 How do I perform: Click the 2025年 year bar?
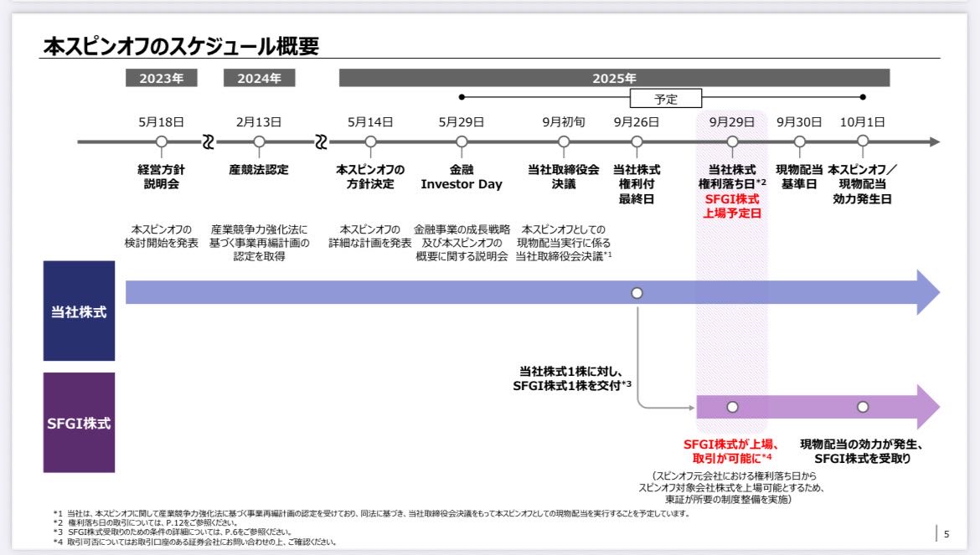click(x=614, y=78)
